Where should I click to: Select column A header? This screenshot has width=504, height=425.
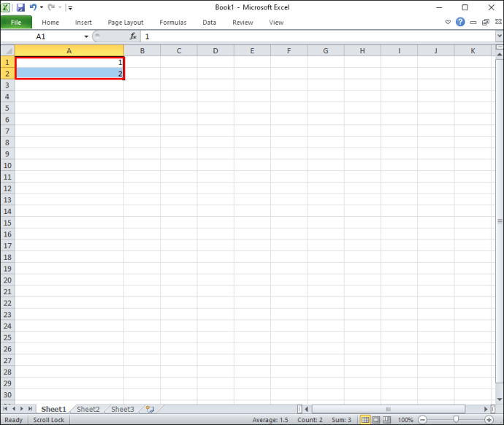69,51
